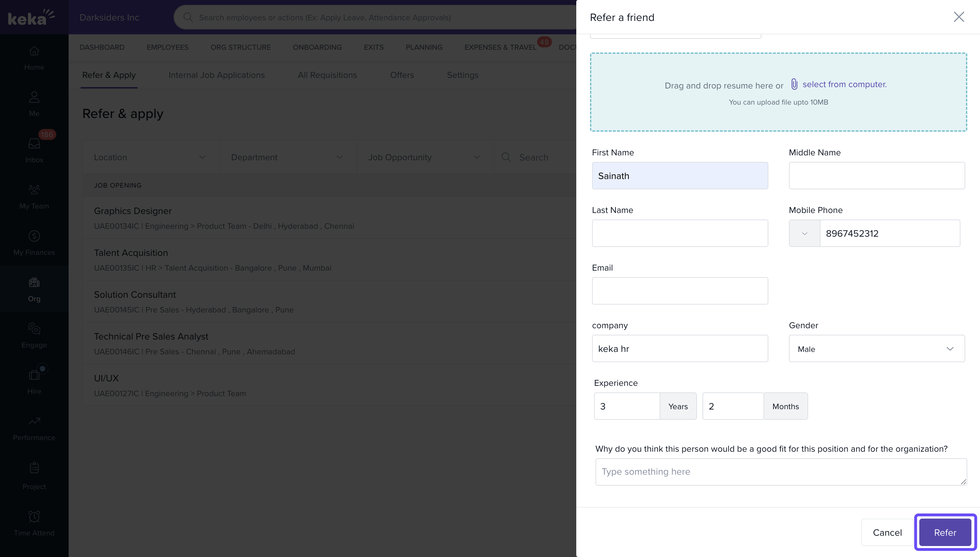This screenshot has height=557, width=980.
Task: Switch to the Internal Job Applications tab
Action: pyautogui.click(x=216, y=75)
